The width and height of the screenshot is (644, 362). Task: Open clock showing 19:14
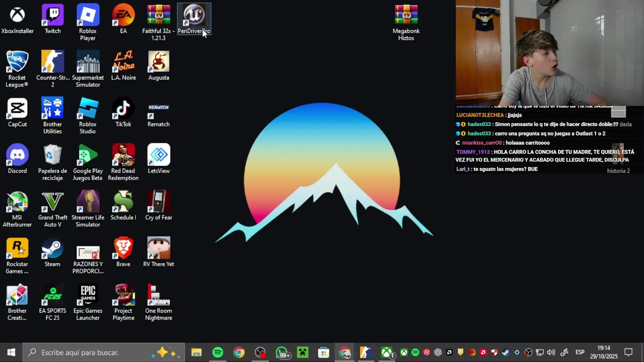click(x=604, y=352)
